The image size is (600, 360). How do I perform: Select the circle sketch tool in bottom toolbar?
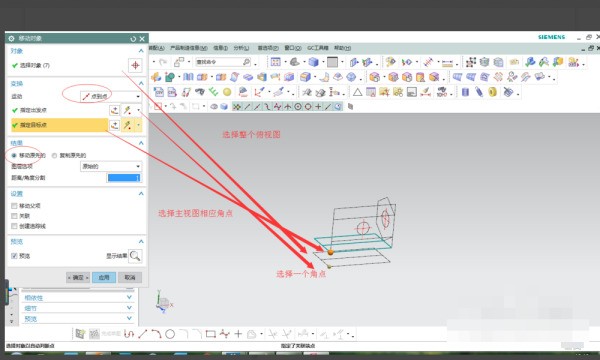click(x=170, y=334)
